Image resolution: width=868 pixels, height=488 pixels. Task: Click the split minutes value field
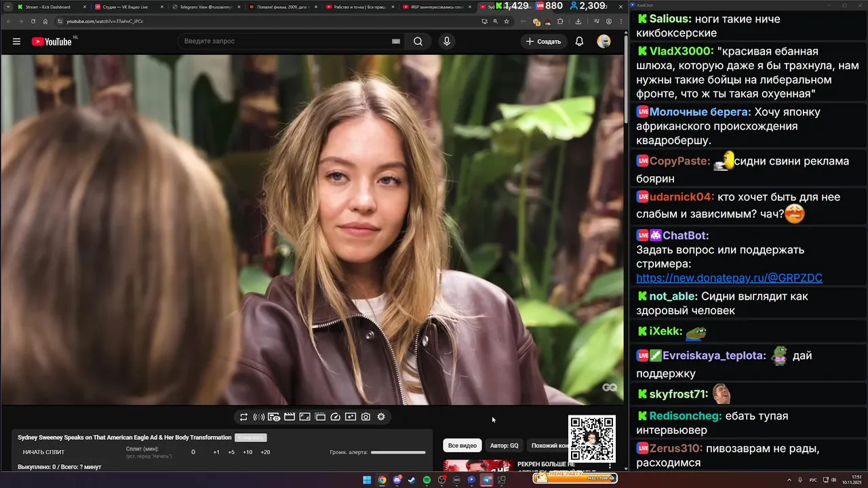(193, 452)
